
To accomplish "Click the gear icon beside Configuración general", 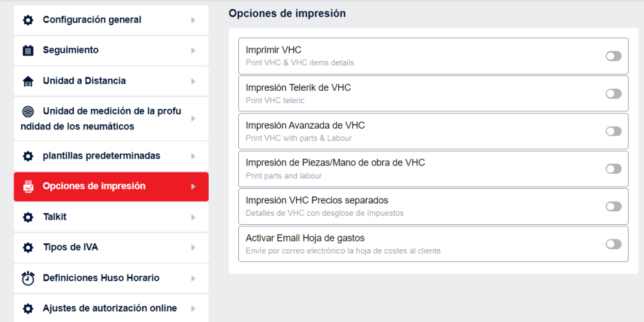I will point(28,20).
